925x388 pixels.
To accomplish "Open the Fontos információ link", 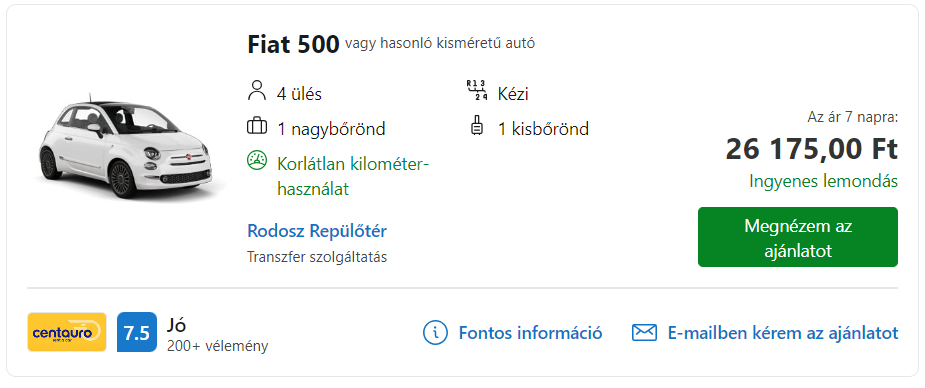I will click(530, 333).
